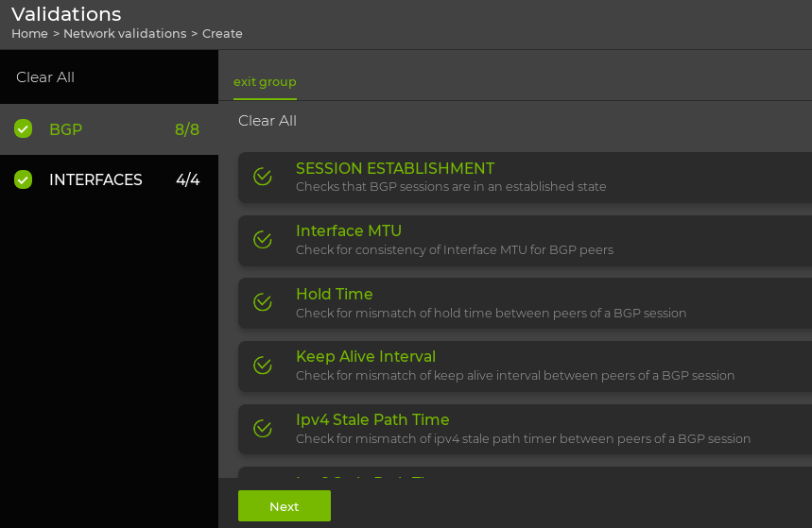Image resolution: width=812 pixels, height=528 pixels.
Task: Click the 4/4 count beside INTERFACES
Action: click(187, 179)
